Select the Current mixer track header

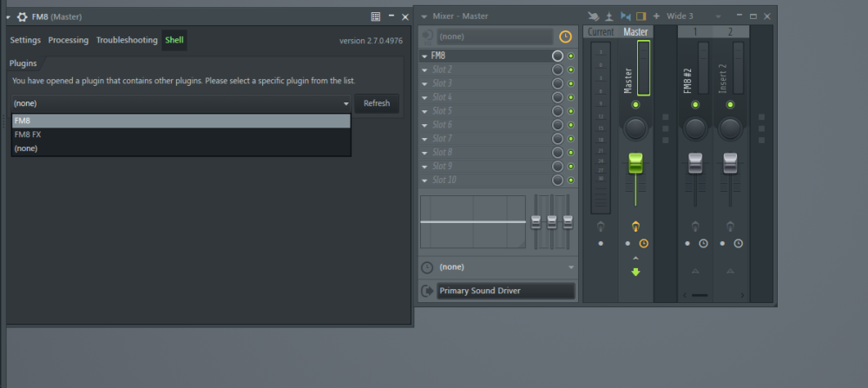(x=601, y=32)
